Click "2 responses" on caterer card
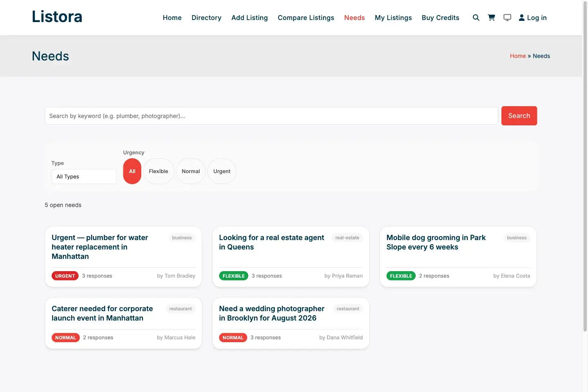The width and height of the screenshot is (588, 392). 98,338
